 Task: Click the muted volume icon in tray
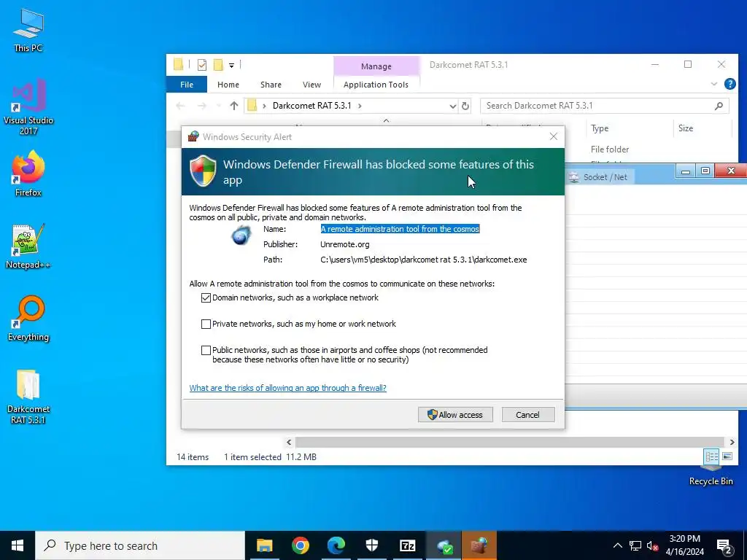point(653,545)
